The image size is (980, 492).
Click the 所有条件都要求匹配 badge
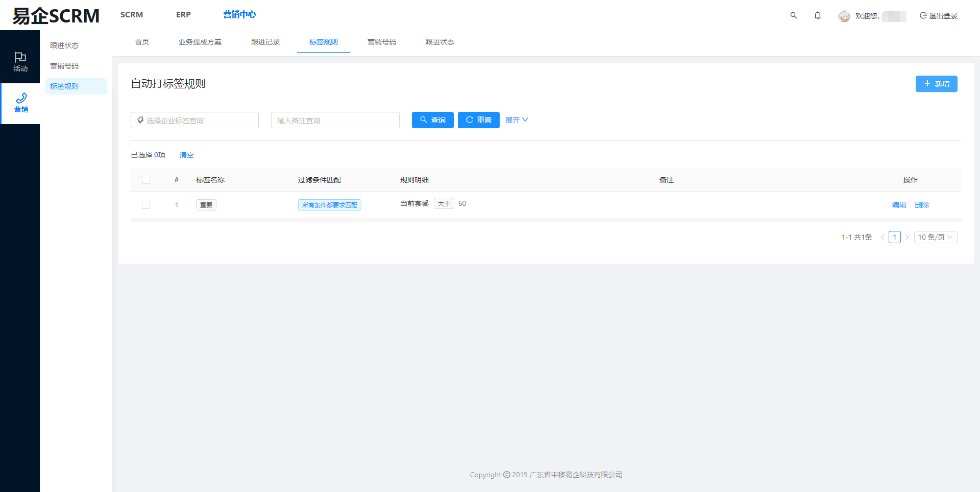[x=330, y=205]
